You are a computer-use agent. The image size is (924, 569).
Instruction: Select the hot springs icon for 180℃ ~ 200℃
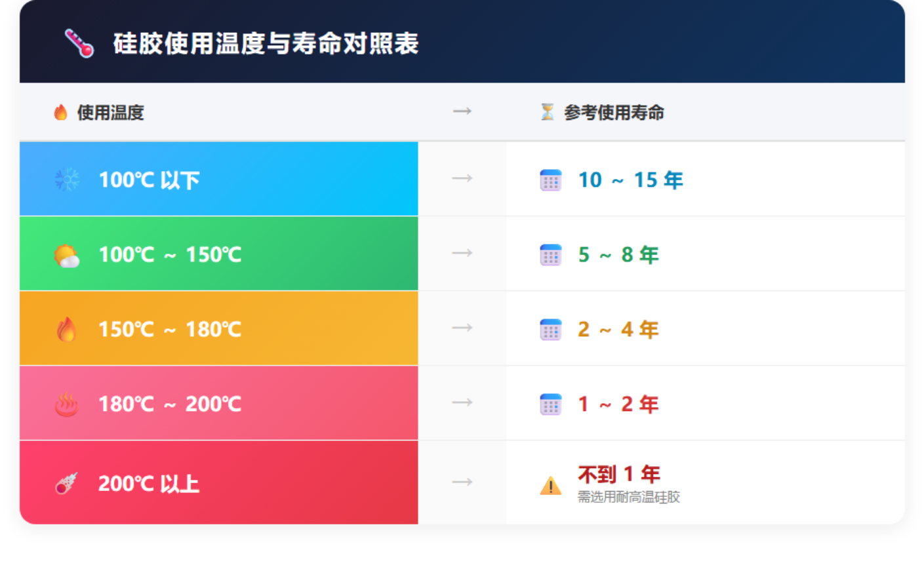67,404
